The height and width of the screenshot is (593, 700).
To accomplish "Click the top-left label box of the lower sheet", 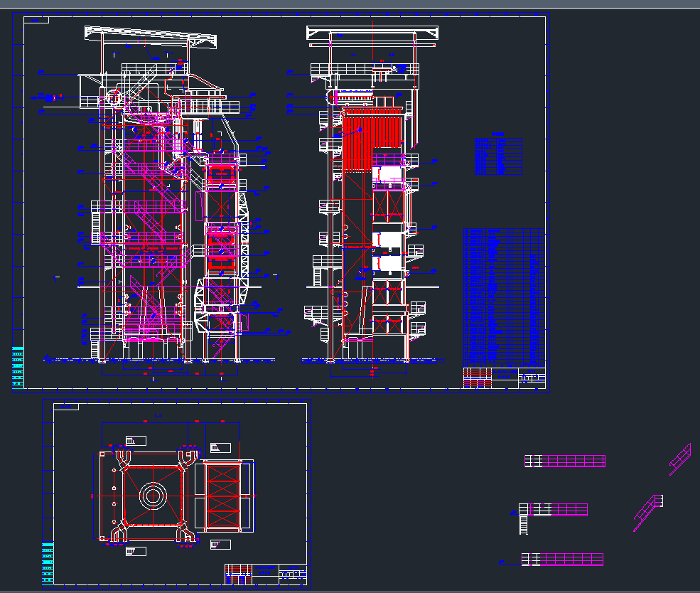I will tap(67, 406).
